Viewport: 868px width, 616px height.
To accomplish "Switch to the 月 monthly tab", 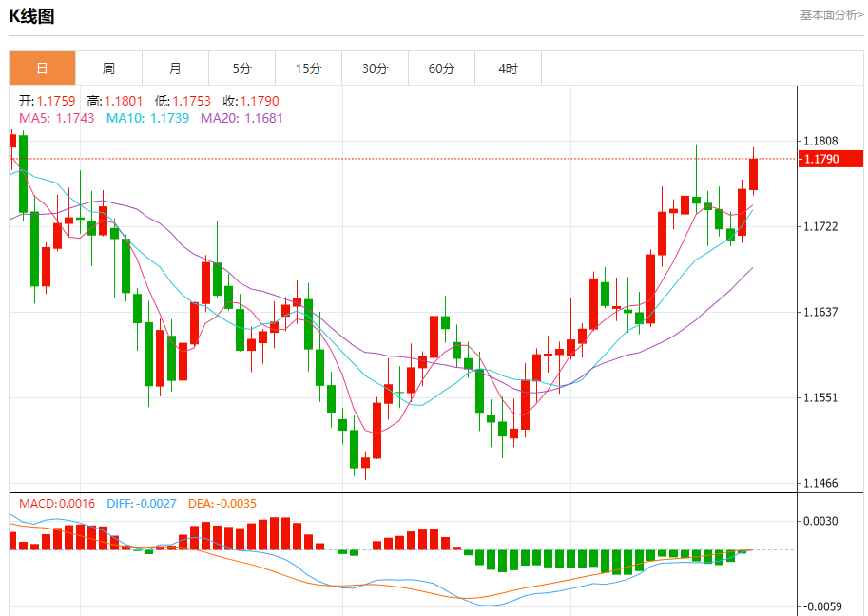I will 175,68.
